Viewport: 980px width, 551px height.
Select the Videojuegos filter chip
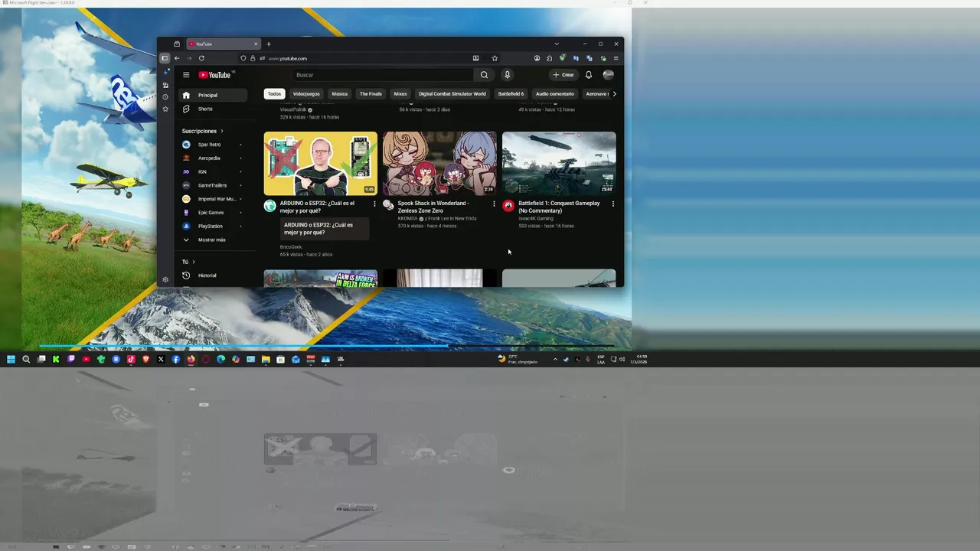[306, 94]
